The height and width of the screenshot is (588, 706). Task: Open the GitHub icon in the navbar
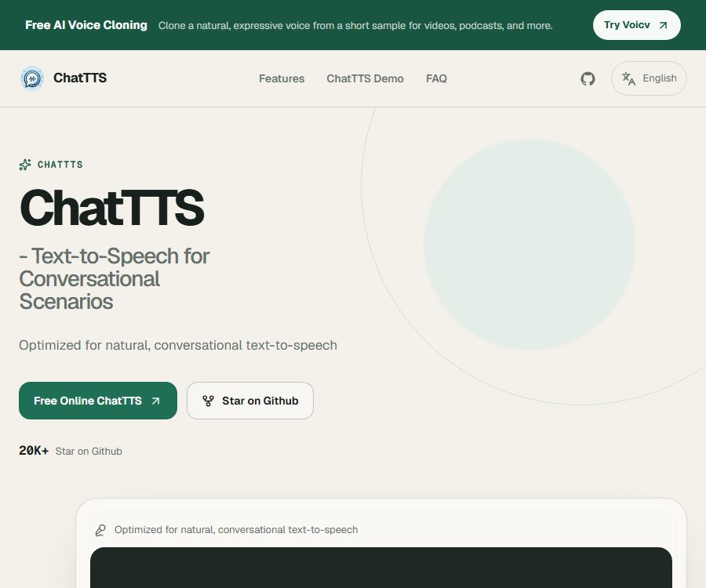pyautogui.click(x=588, y=78)
